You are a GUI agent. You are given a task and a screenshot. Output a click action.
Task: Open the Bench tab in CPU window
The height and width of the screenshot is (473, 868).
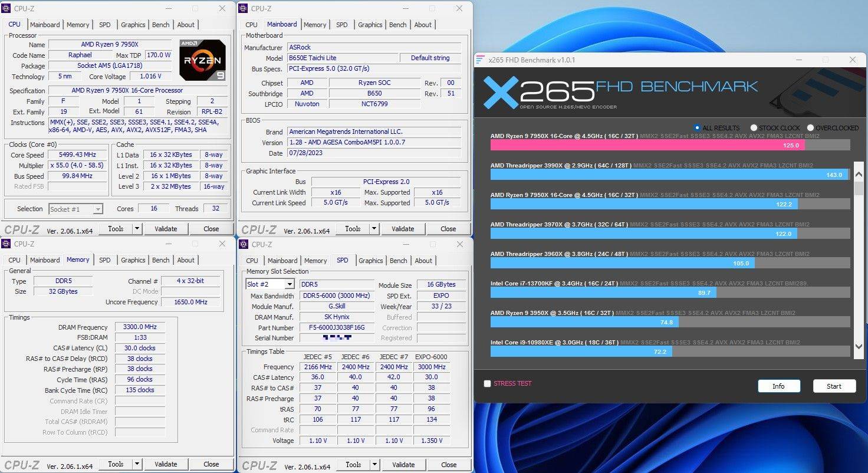coord(160,25)
